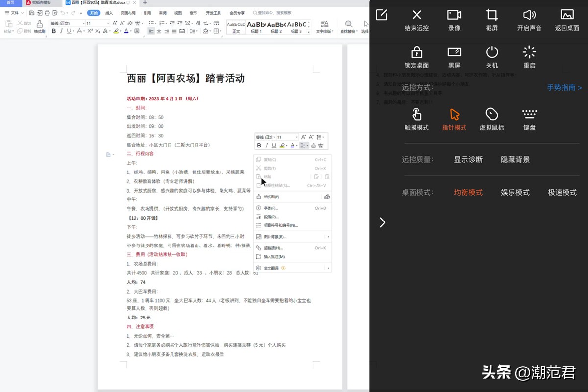Open the highlight color tool on mini toolbar
This screenshot has height=392, width=588.
283,145
